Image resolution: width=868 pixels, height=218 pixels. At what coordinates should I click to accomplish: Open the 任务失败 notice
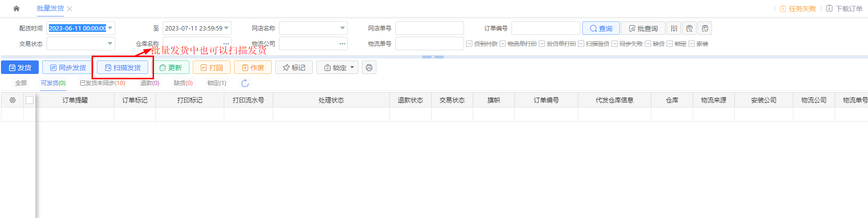pyautogui.click(x=798, y=9)
